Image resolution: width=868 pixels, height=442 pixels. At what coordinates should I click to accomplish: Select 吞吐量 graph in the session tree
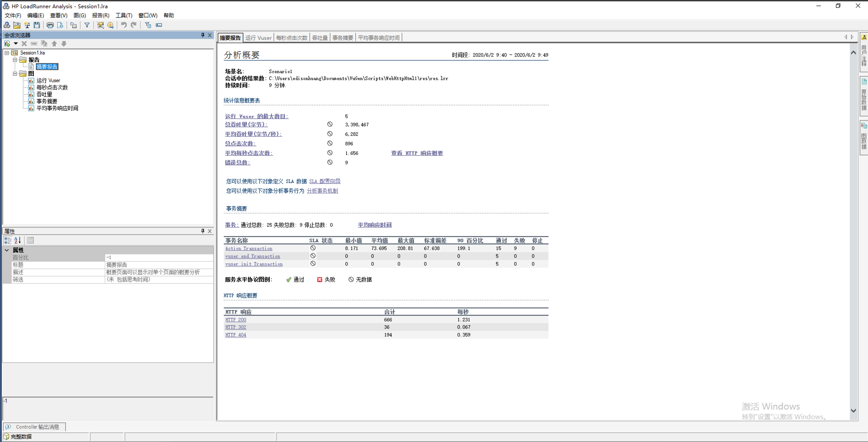pyautogui.click(x=44, y=94)
